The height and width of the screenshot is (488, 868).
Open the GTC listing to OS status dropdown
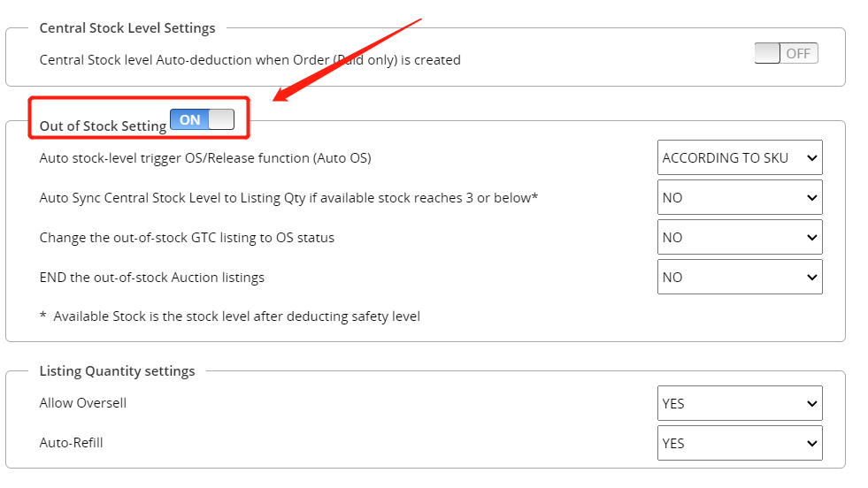(740, 237)
